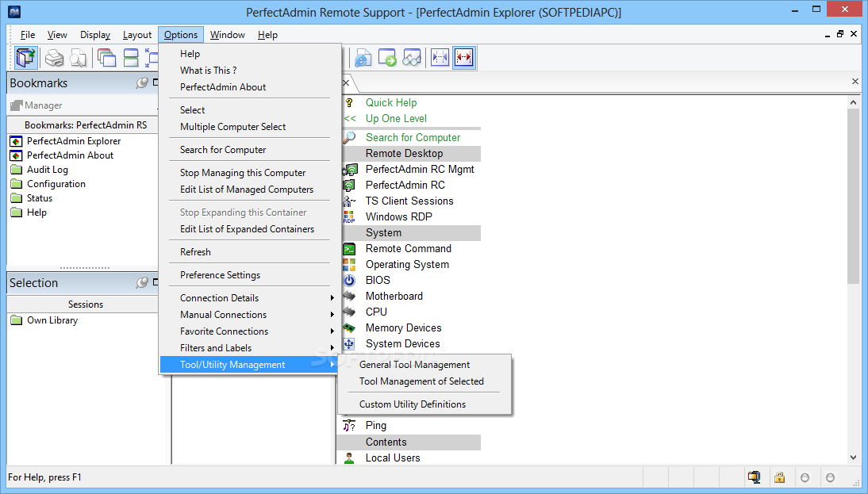This screenshot has height=494, width=868.
Task: Open Quick Help link
Action: 391,102
